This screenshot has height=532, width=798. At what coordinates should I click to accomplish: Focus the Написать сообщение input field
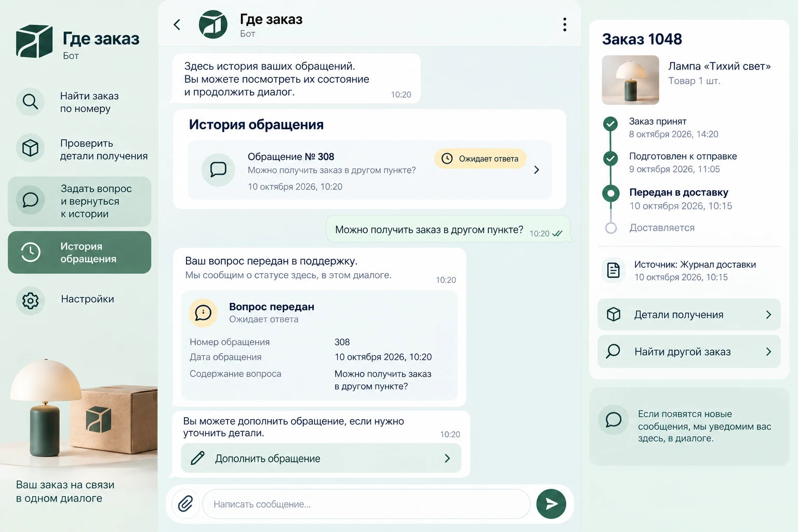pyautogui.click(x=366, y=503)
